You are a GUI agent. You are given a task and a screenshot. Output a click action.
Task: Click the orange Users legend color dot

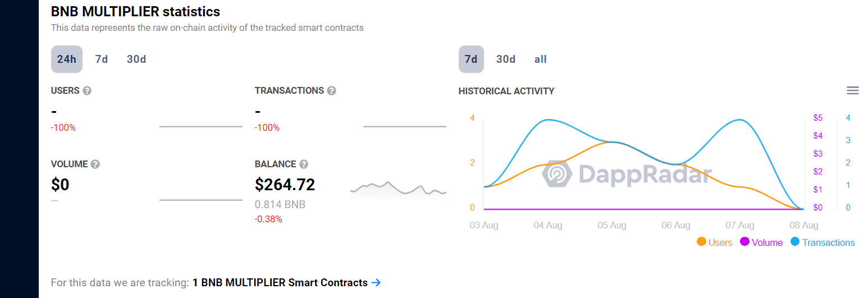(701, 242)
